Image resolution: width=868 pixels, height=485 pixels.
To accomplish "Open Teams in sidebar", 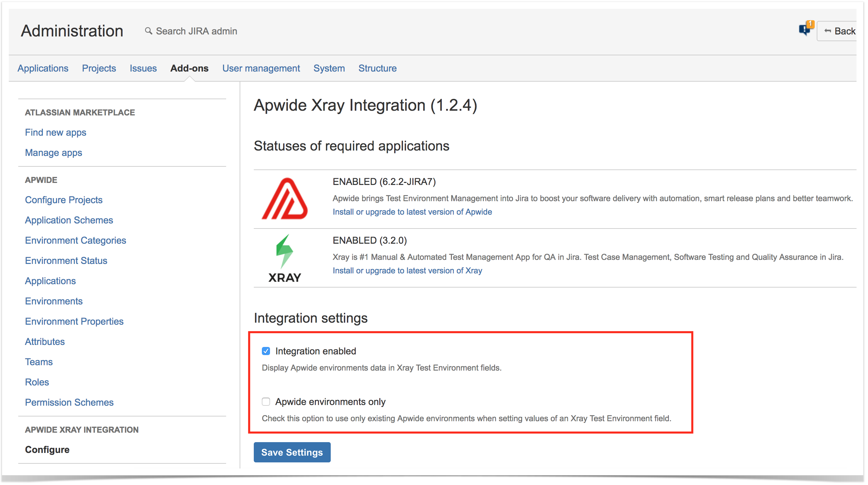I will 39,362.
